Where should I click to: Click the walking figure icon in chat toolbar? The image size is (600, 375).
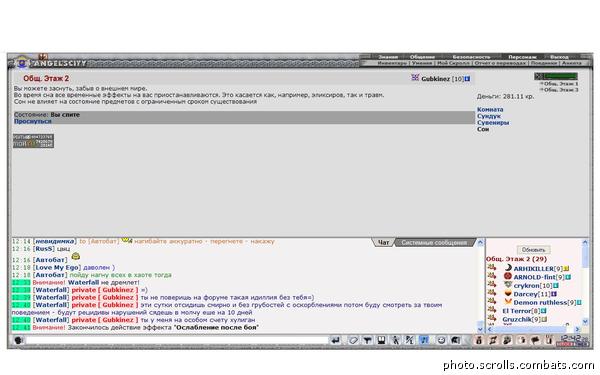(x=395, y=340)
